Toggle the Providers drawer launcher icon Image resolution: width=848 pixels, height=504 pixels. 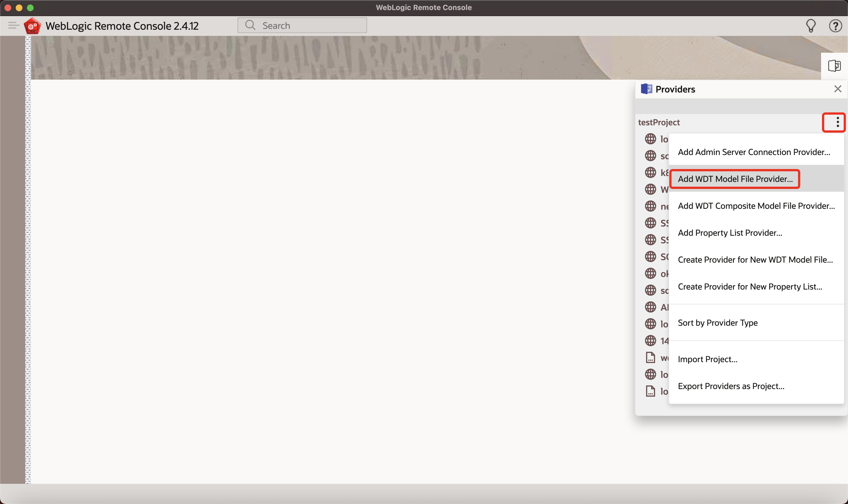pos(834,66)
